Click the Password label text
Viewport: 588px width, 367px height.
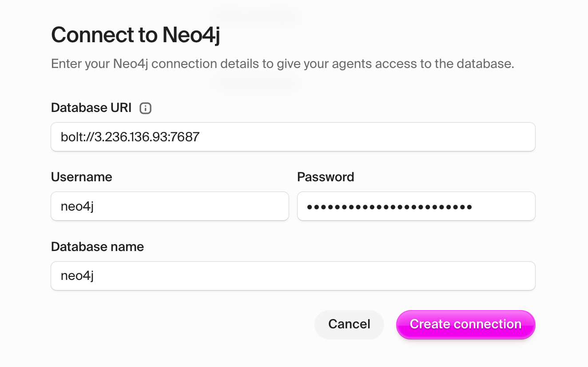pos(325,177)
